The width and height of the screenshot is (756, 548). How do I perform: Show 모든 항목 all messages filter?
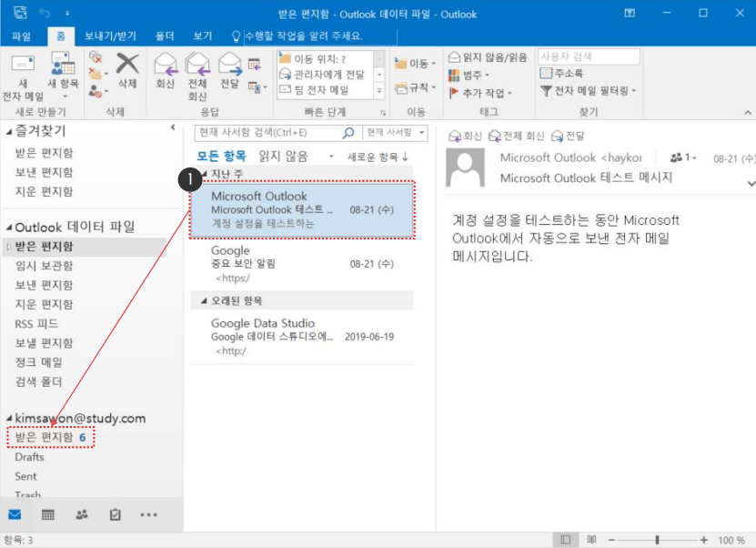click(221, 157)
